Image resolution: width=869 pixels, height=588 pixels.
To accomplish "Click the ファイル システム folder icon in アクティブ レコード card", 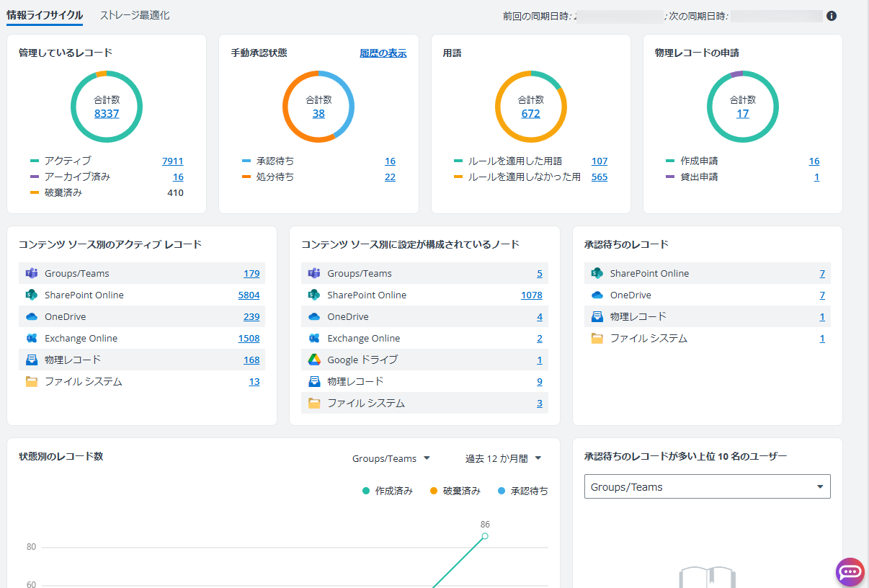I will click(x=31, y=381).
